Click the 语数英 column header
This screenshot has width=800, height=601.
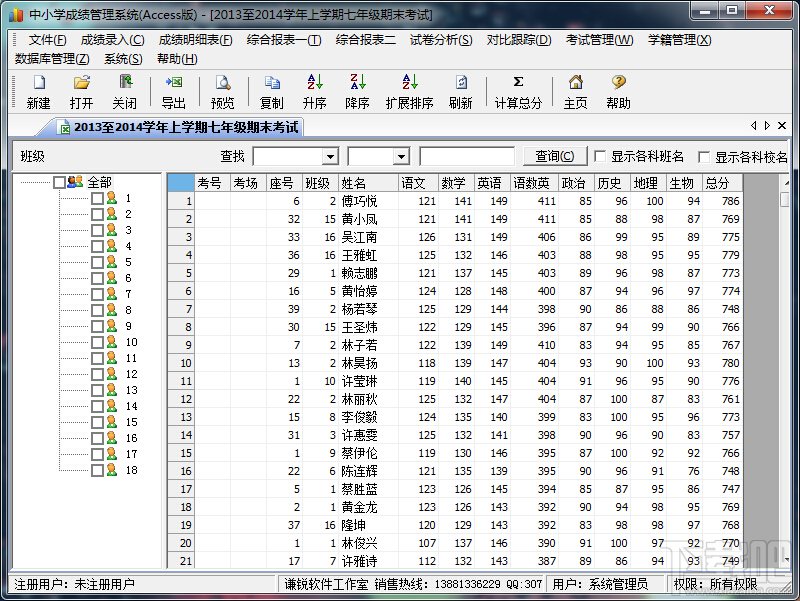(534, 183)
